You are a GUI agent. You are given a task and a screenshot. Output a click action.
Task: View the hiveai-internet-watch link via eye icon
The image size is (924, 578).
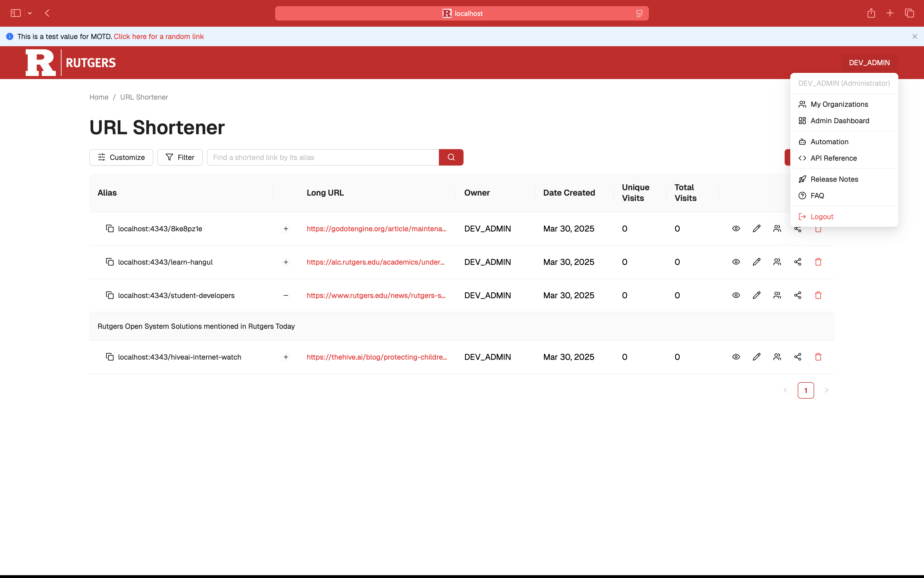point(736,357)
